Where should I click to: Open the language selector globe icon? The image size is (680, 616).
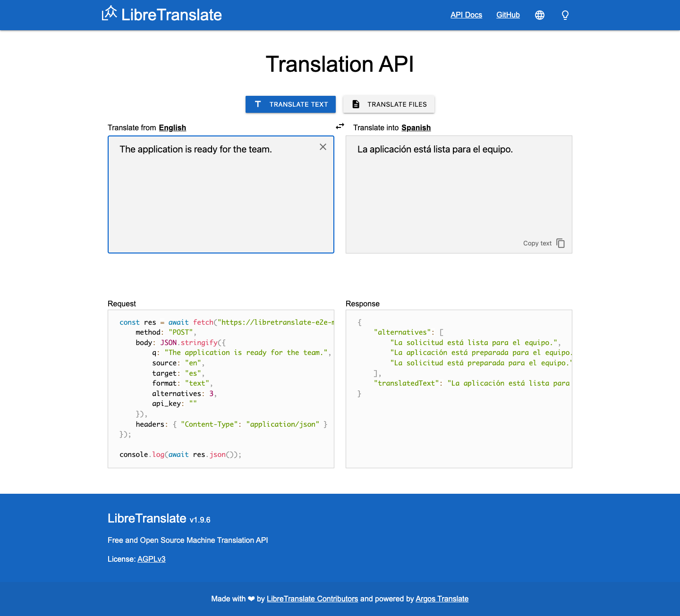[x=540, y=15]
